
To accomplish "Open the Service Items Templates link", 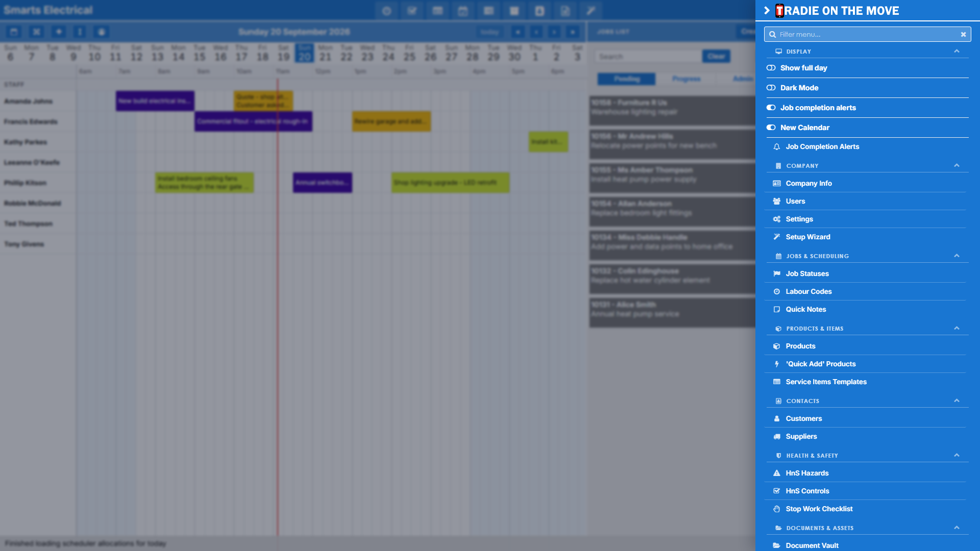I will [826, 382].
